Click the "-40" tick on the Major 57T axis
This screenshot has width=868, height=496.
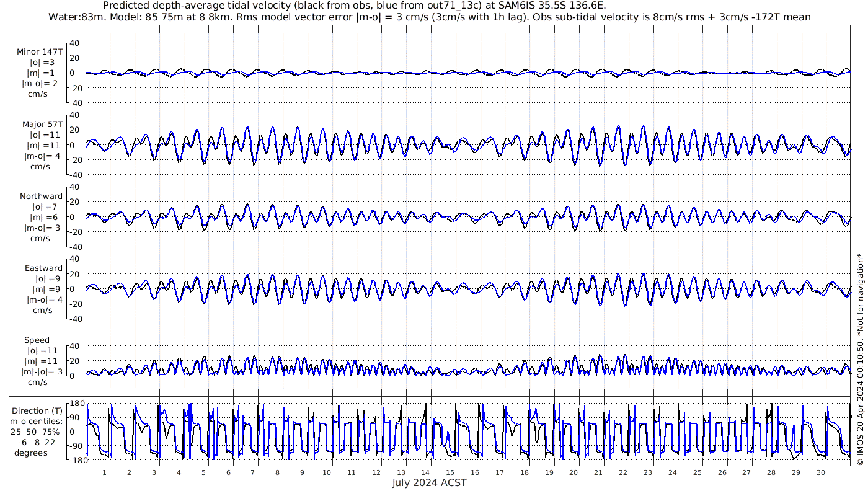pos(74,175)
